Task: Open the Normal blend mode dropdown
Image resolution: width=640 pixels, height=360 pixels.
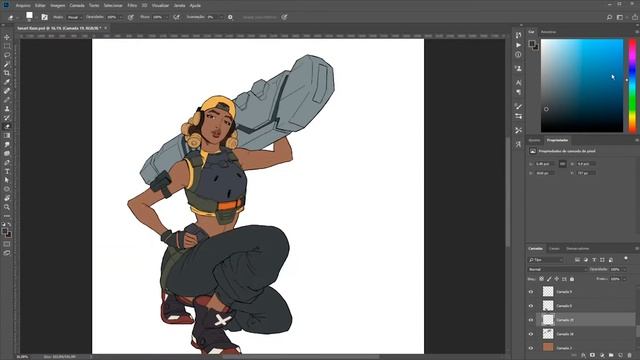Action: pyautogui.click(x=558, y=269)
